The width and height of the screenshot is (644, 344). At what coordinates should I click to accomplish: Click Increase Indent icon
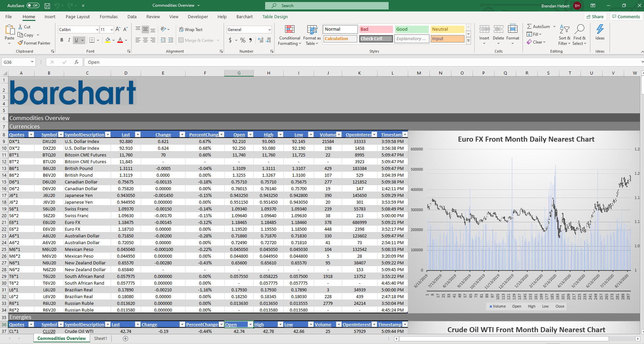pos(171,40)
